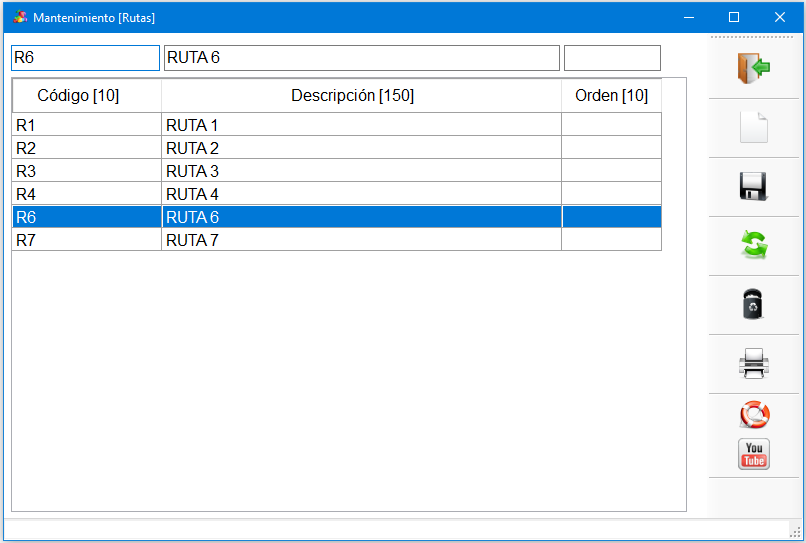Delete the record using the trash bin icon
The height and width of the screenshot is (543, 806).
click(x=754, y=304)
